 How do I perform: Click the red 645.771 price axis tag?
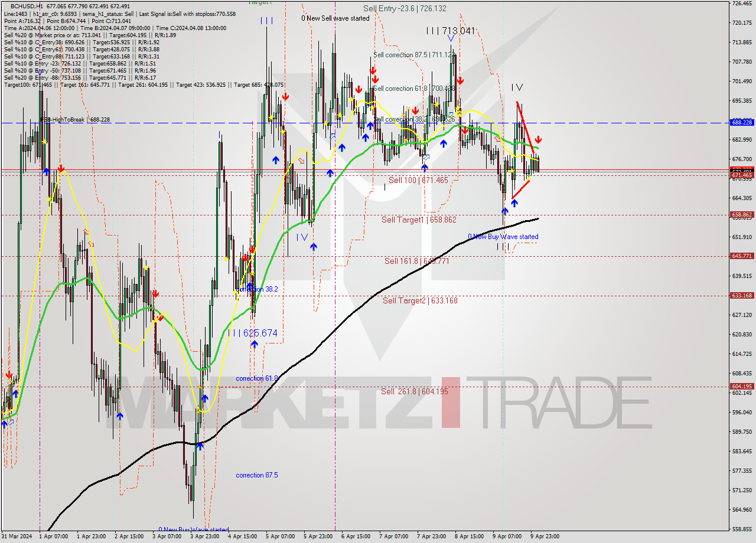point(742,256)
